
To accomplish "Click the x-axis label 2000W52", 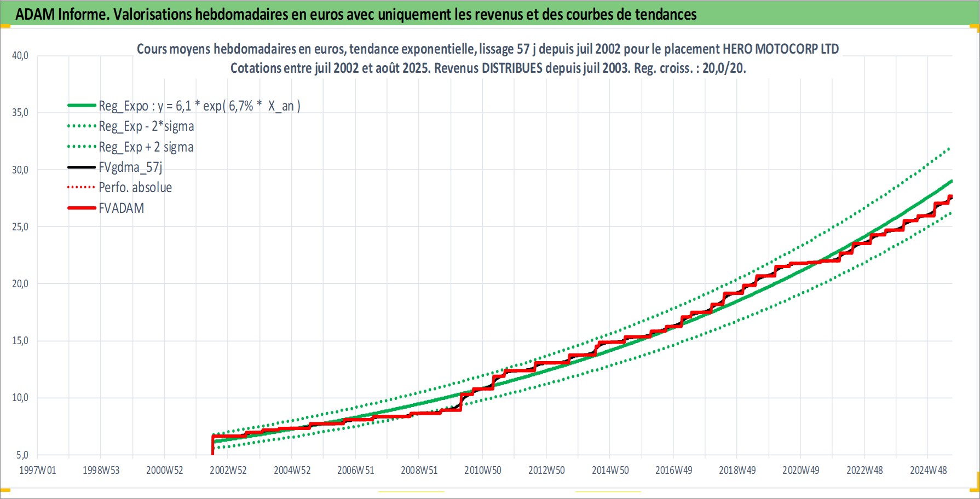I will click(x=164, y=470).
